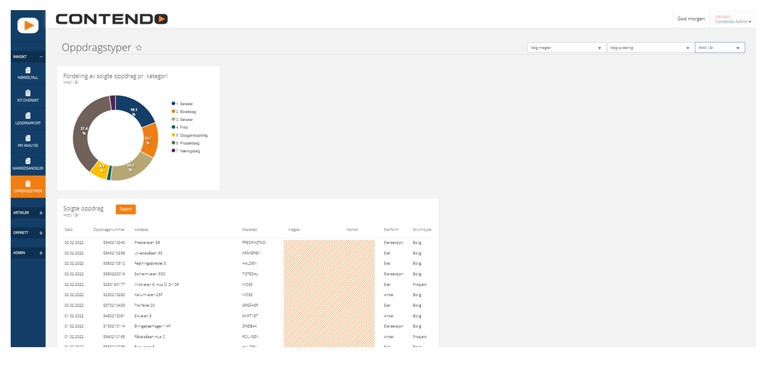The height and width of the screenshot is (365, 772).
Task: Open the Velg avdeling dropdown
Action: pos(649,48)
